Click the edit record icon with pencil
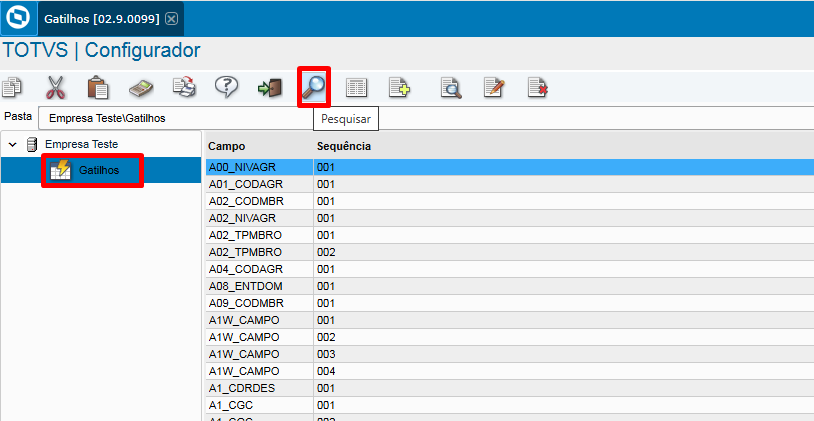814x421 pixels. 494,87
